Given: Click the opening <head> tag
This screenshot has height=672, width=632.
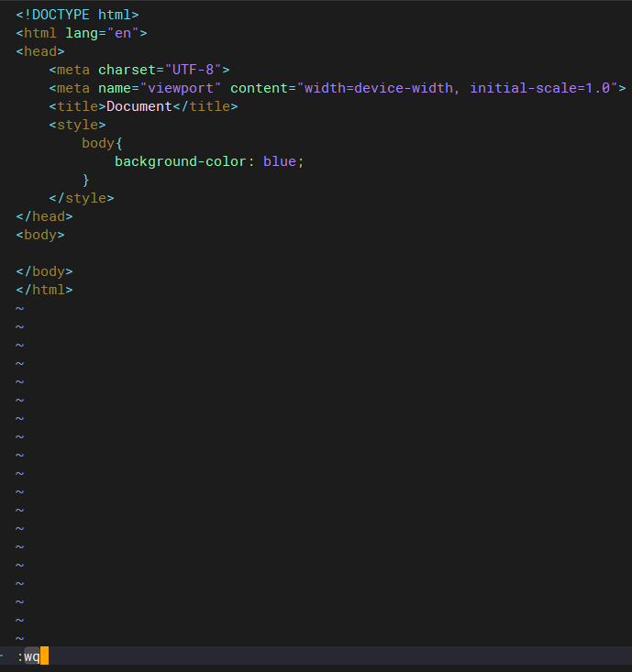Looking at the screenshot, I should pyautogui.click(x=40, y=51).
